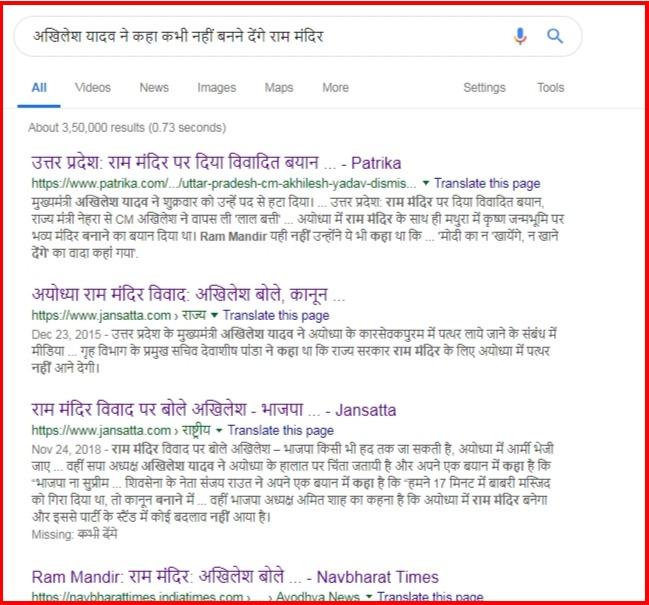Open dropdown arrow beside patrika.com URL

(x=425, y=183)
